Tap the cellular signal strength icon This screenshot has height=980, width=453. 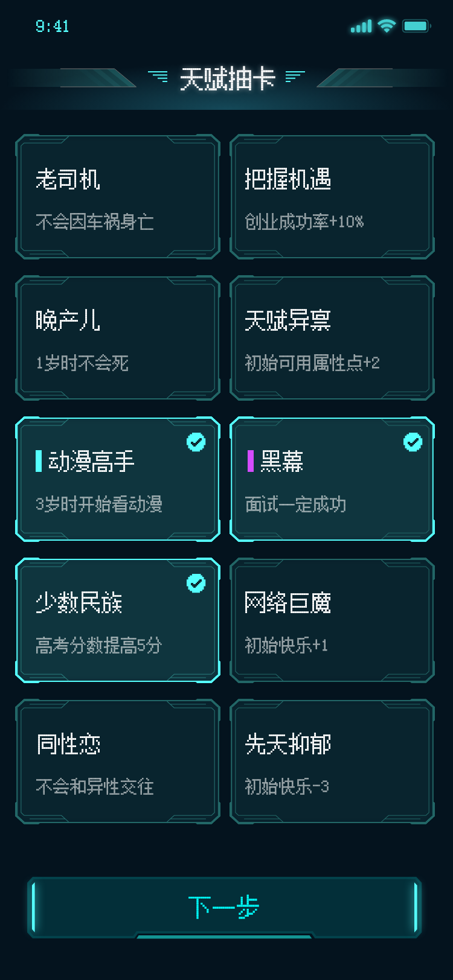point(361,27)
